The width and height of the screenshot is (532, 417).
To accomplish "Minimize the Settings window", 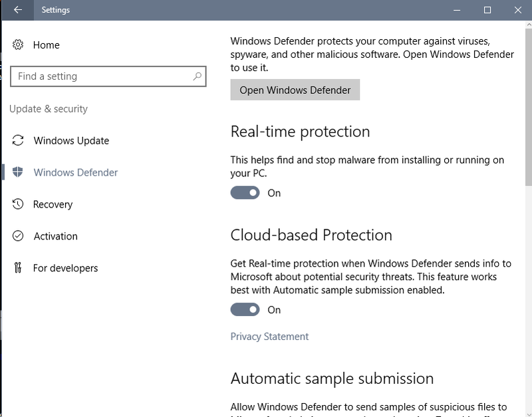I will [457, 10].
